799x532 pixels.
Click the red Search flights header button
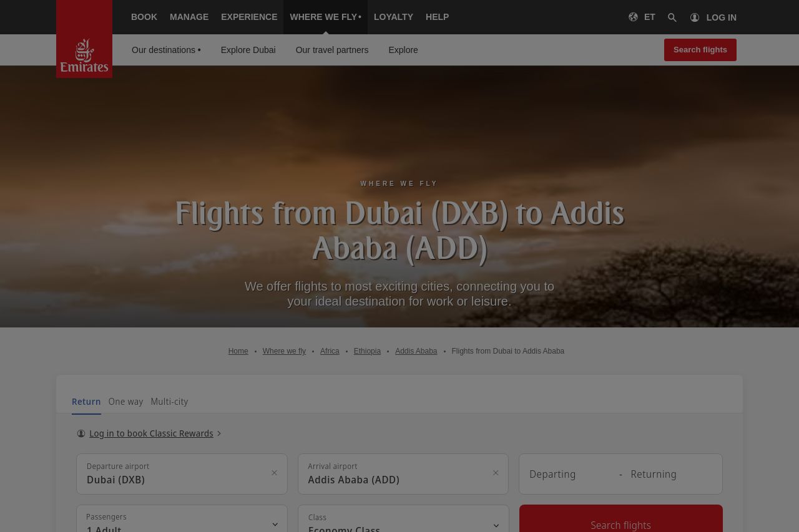pyautogui.click(x=700, y=50)
